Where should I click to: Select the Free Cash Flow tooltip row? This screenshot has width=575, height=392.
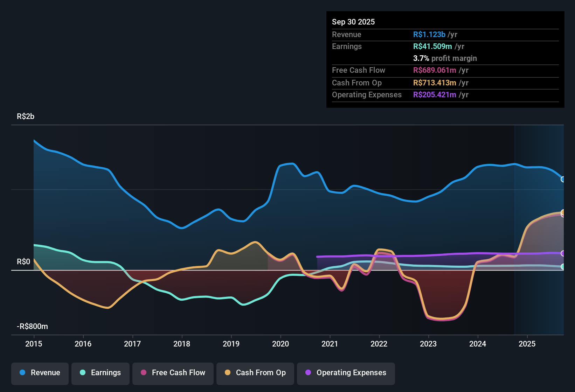click(x=445, y=70)
